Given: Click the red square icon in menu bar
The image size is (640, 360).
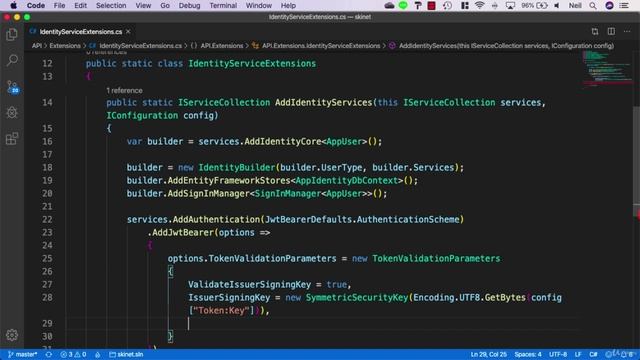Looking at the screenshot, I should pos(431,6).
